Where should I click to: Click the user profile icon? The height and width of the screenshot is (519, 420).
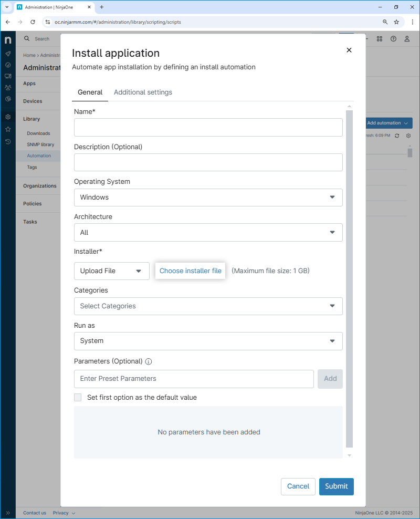(x=407, y=39)
